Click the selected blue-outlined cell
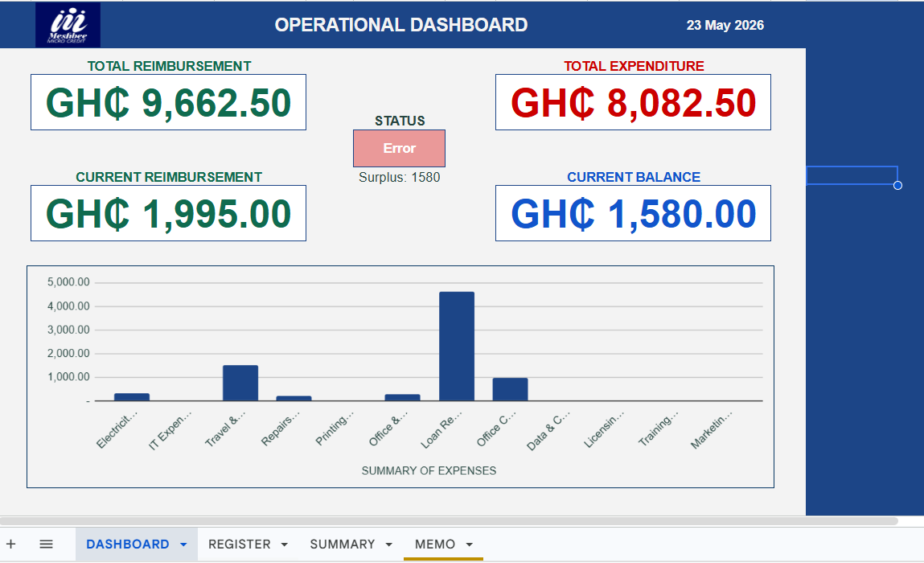This screenshot has height=563, width=924. point(852,175)
